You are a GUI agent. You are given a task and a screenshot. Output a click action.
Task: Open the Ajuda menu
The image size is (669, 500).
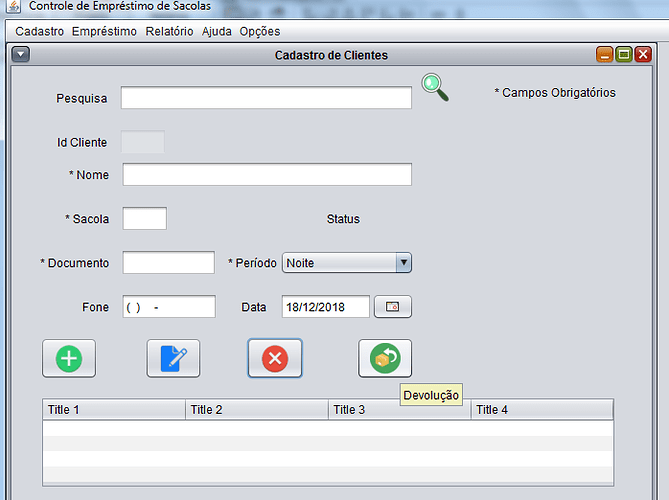(217, 31)
